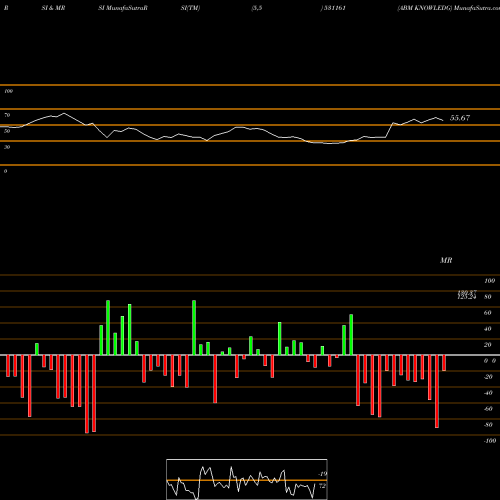Click the MR axis zero label '0 0'

pyautogui.click(x=490, y=361)
